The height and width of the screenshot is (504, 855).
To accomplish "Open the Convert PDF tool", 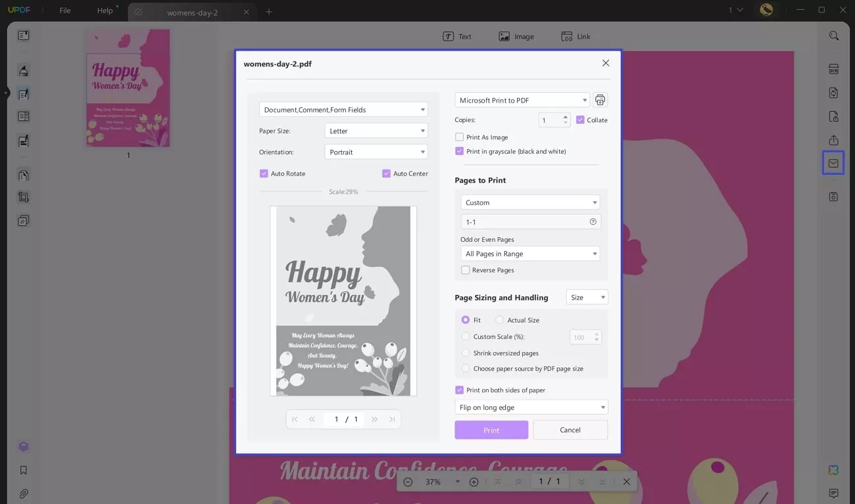I will [834, 93].
